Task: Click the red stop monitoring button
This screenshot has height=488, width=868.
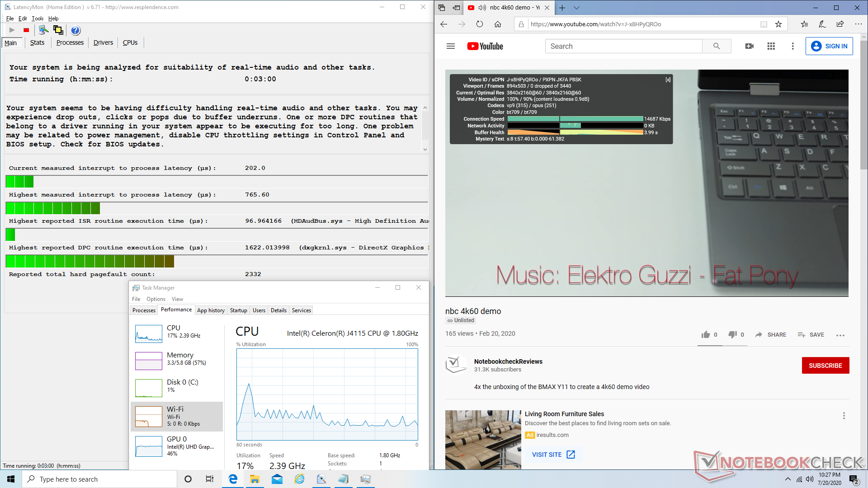Action: coord(26,30)
